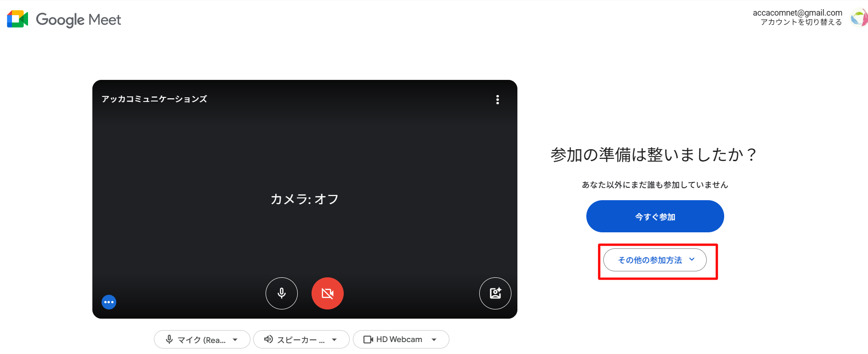The height and width of the screenshot is (354, 868).
Task: Expand the HD Webcam dropdown arrow
Action: 434,340
